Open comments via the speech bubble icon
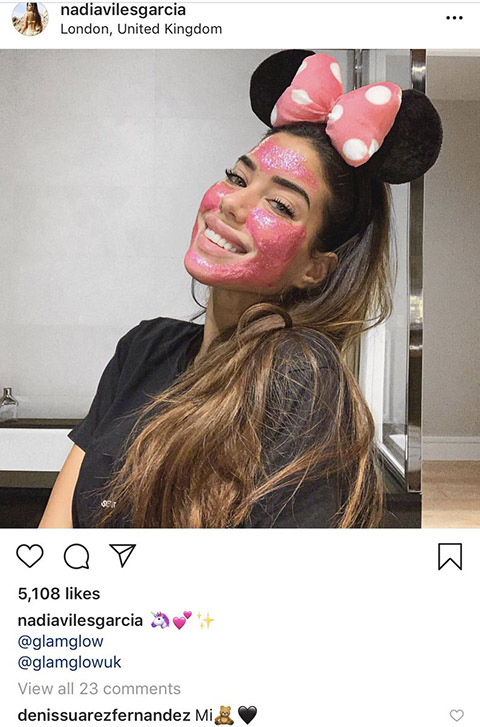 coord(77,556)
